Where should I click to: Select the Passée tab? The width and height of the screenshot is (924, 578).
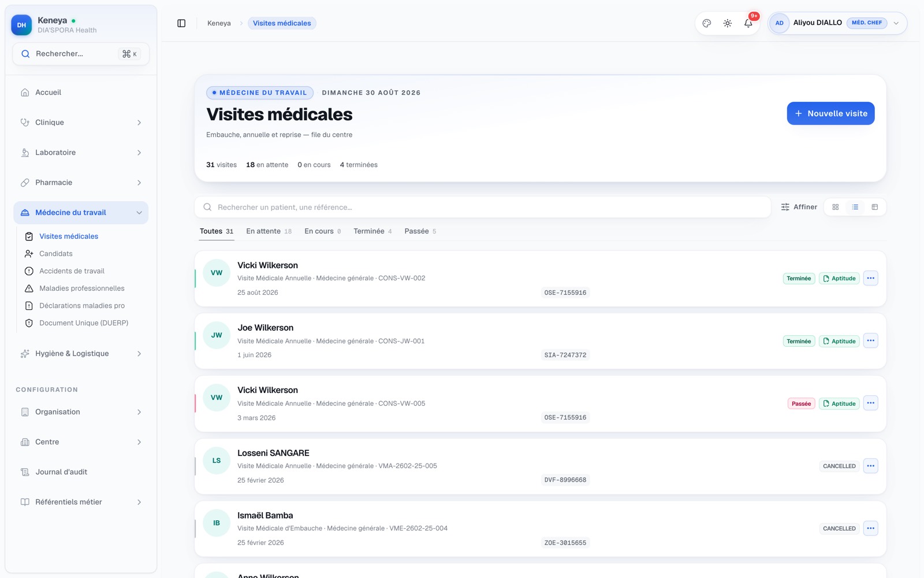pyautogui.click(x=420, y=231)
